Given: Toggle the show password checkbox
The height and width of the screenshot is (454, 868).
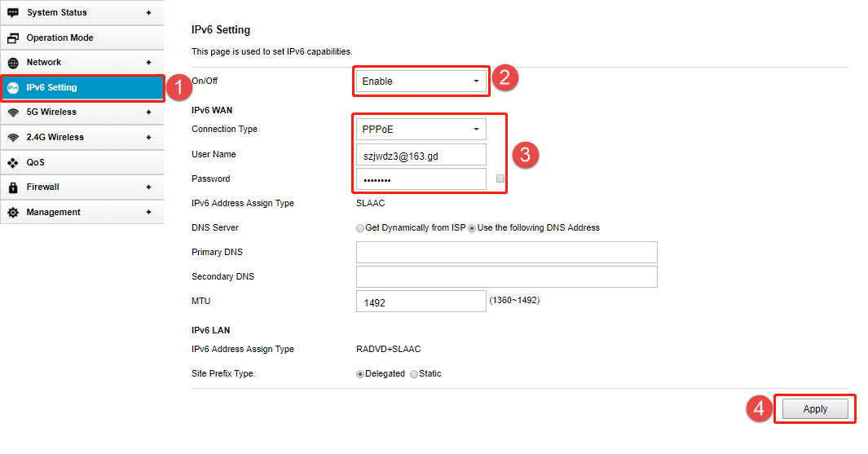Looking at the screenshot, I should [500, 179].
